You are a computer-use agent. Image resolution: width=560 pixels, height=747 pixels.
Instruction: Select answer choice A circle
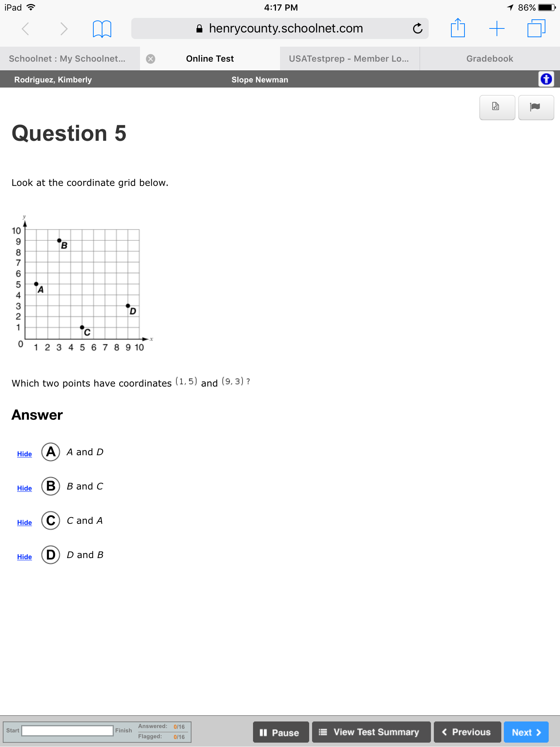point(51,452)
